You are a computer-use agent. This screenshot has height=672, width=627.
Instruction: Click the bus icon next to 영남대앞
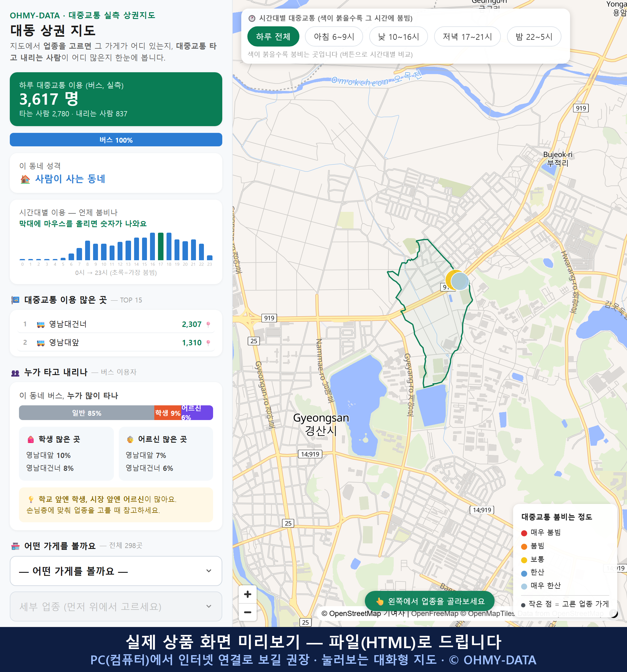[x=40, y=343]
